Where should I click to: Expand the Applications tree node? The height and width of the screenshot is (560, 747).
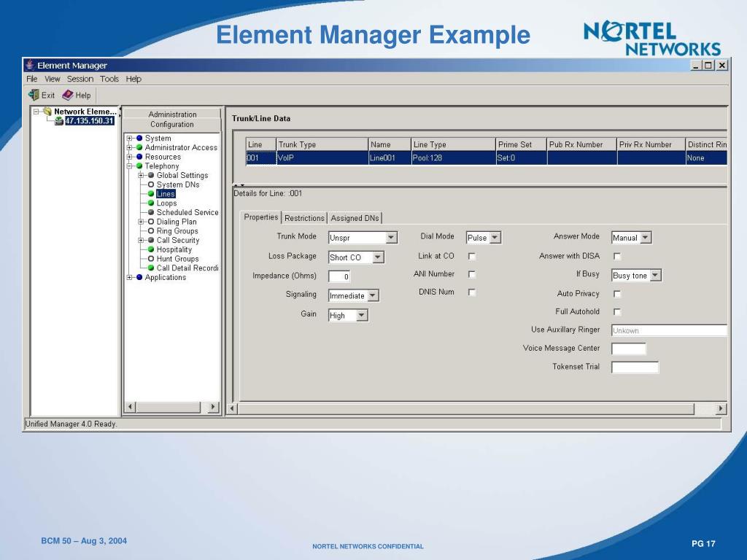tap(129, 277)
